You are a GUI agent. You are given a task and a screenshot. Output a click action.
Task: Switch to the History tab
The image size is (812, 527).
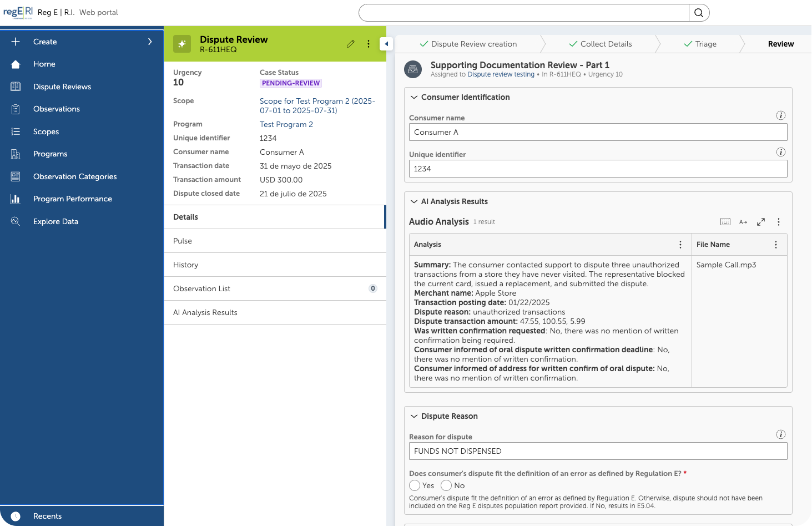tap(185, 265)
